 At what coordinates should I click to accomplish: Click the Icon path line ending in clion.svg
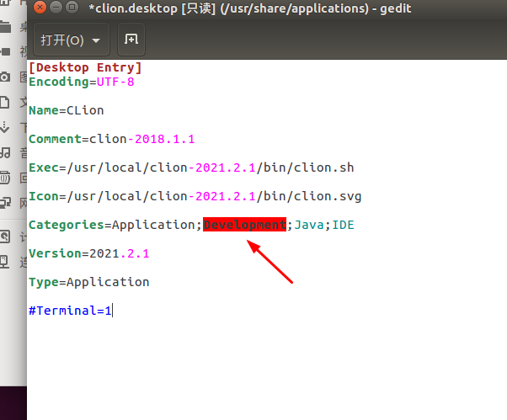195,196
